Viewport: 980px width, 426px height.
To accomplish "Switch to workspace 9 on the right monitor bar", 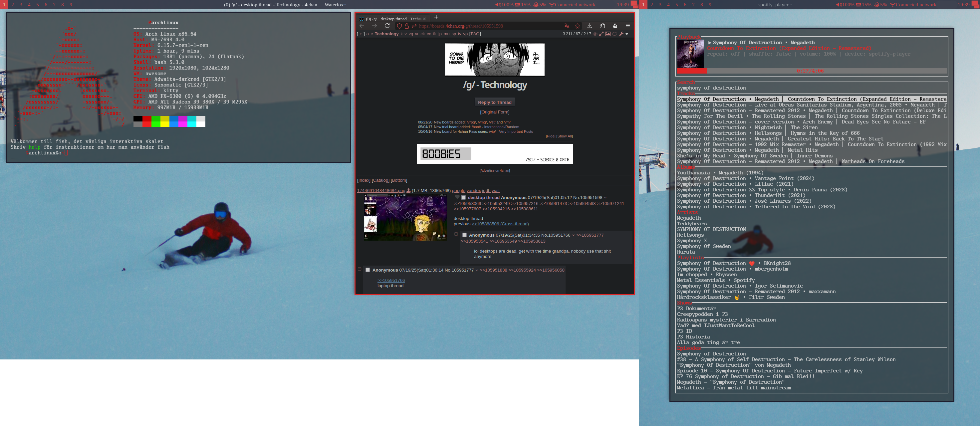I will (x=709, y=5).
